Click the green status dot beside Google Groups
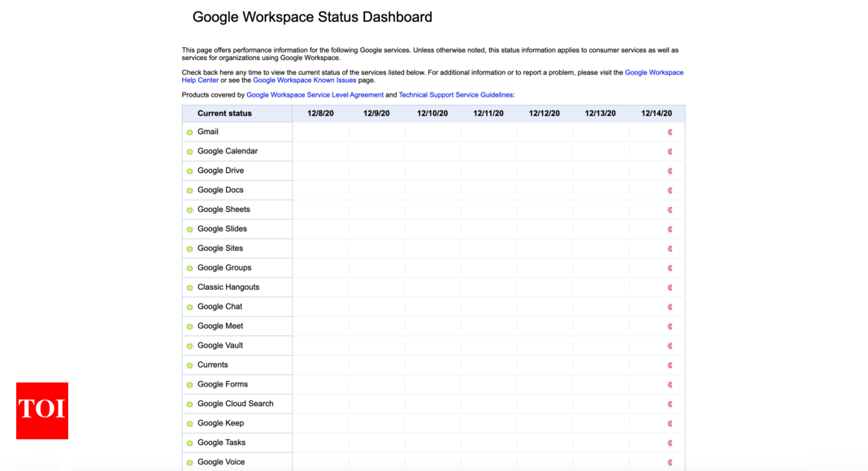Viewport: 868px width, 471px height. click(x=190, y=268)
